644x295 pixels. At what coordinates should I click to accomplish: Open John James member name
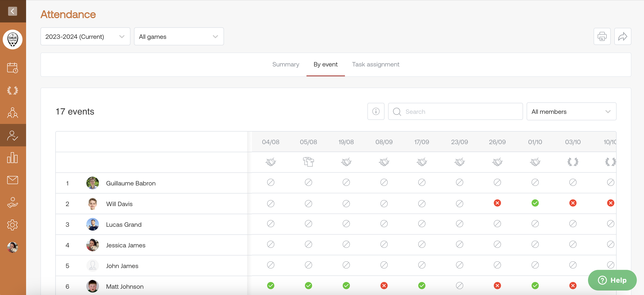pos(122,266)
